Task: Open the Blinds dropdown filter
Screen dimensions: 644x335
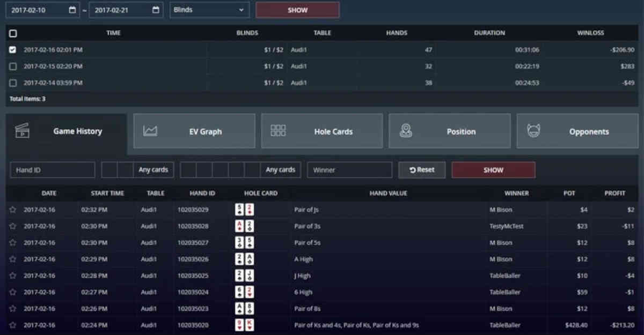Action: [209, 10]
